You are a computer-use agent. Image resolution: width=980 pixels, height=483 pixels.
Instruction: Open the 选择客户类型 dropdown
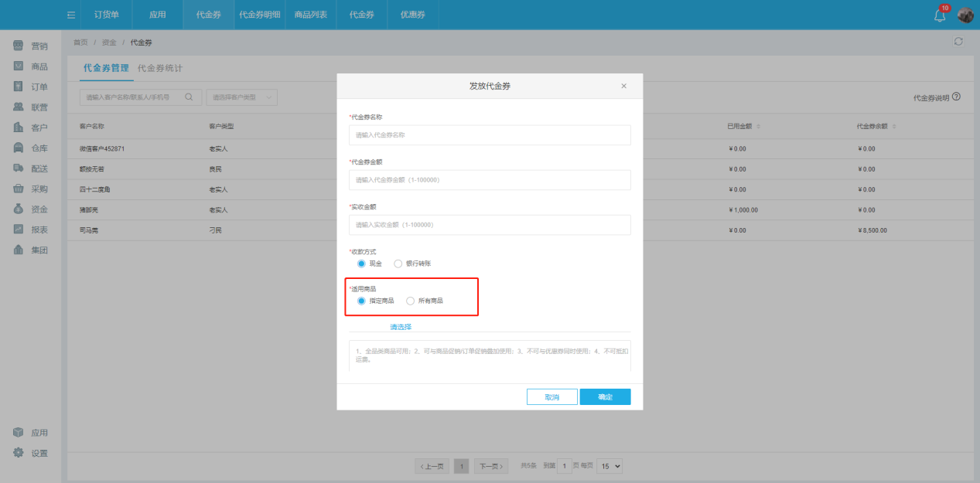point(241,97)
